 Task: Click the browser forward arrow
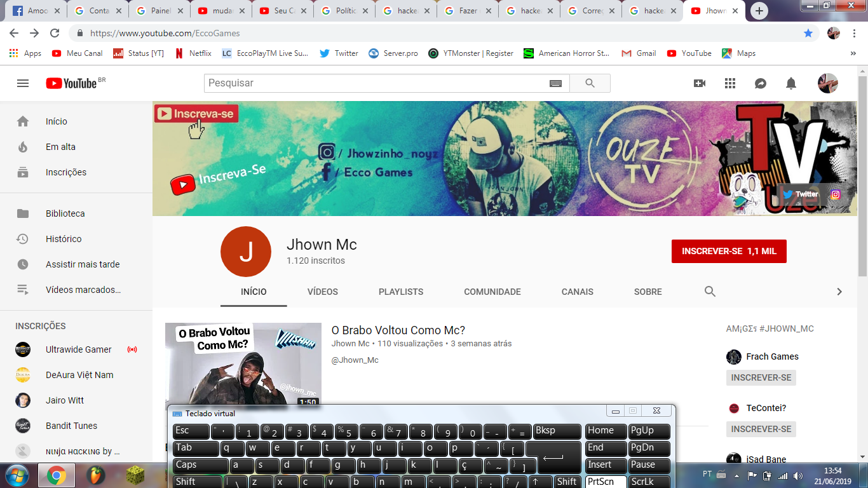pos(34,33)
